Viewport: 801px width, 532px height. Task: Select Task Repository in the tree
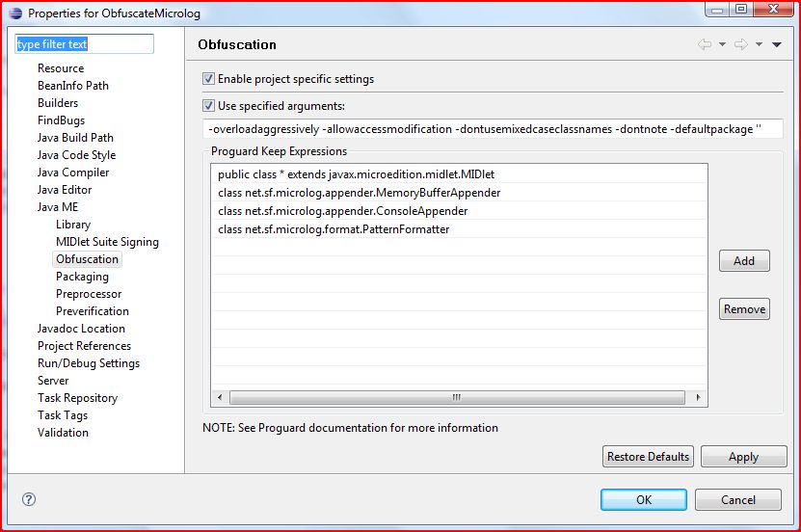point(78,398)
